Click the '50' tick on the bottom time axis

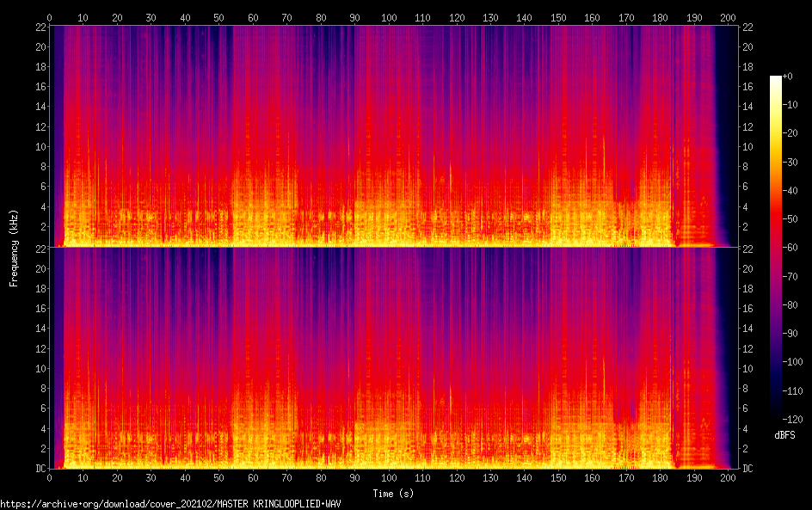[x=219, y=478]
